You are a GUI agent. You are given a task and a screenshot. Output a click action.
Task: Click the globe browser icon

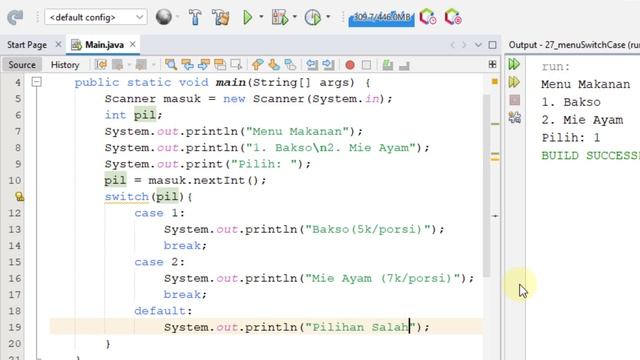click(164, 17)
